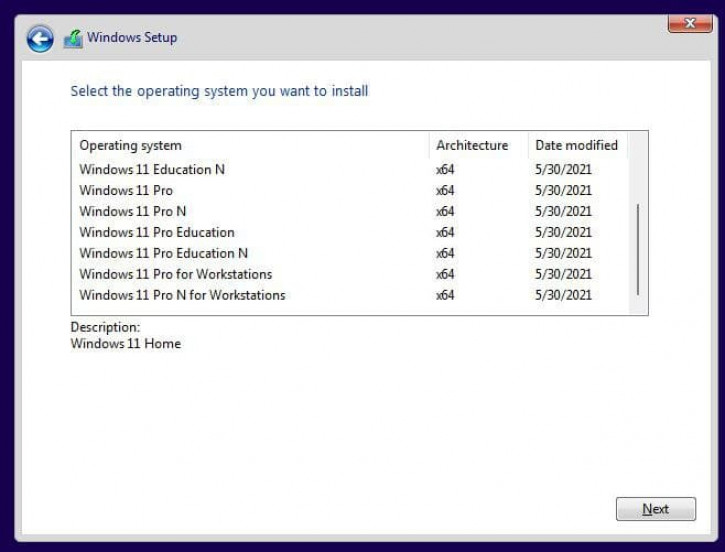
Task: Choose Windows 11 Pro N
Action: tap(350, 211)
